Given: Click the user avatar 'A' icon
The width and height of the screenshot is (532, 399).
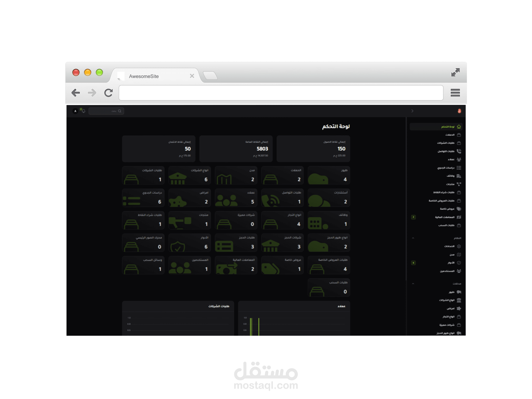Looking at the screenshot, I should click(75, 111).
